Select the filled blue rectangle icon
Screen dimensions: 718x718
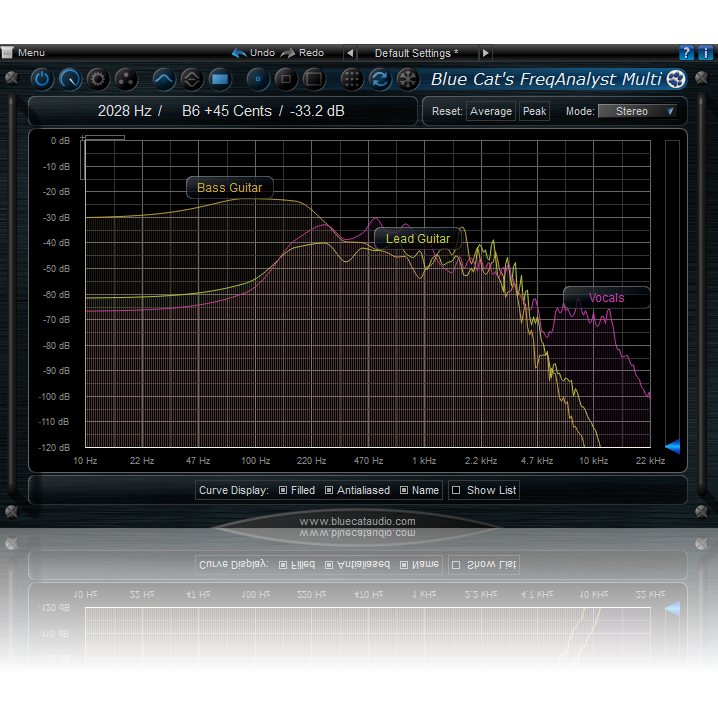[220, 79]
